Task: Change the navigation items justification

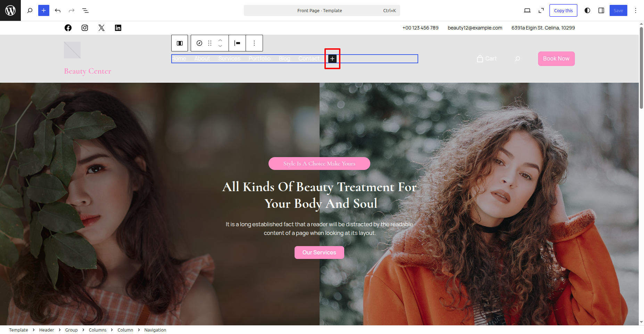Action: tap(237, 43)
